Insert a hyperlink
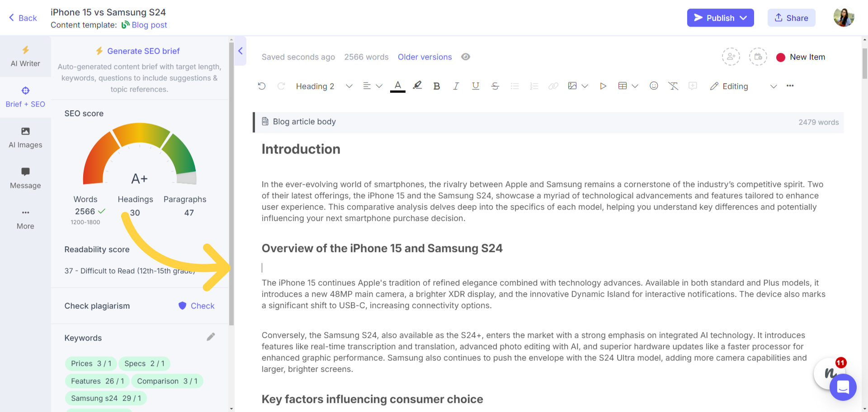Viewport: 868px width, 412px height. pos(553,86)
